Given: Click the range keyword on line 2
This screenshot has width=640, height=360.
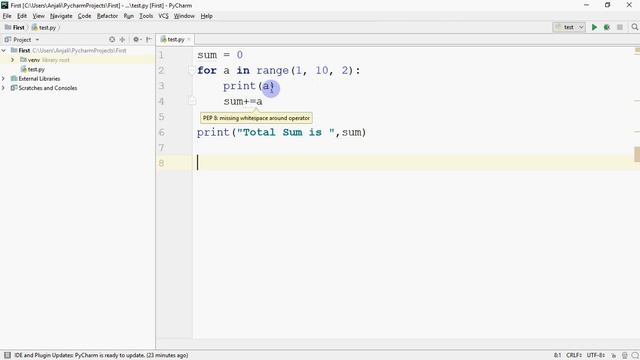Looking at the screenshot, I should 273,71.
